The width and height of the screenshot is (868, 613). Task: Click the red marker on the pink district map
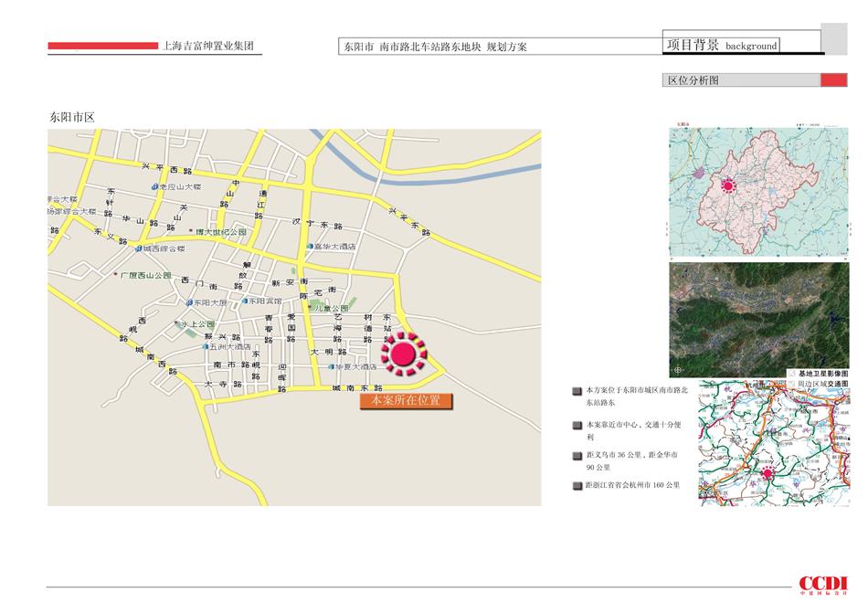[729, 185]
